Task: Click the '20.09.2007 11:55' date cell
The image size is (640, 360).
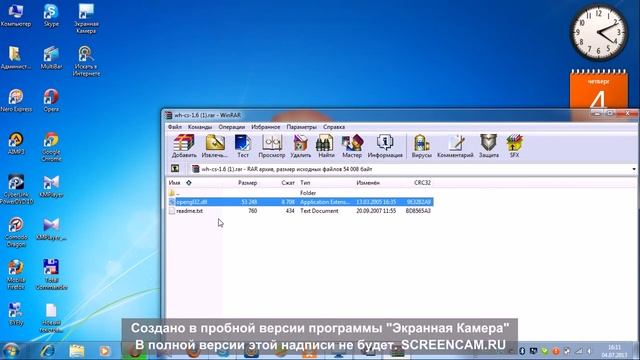Action: tap(376, 211)
